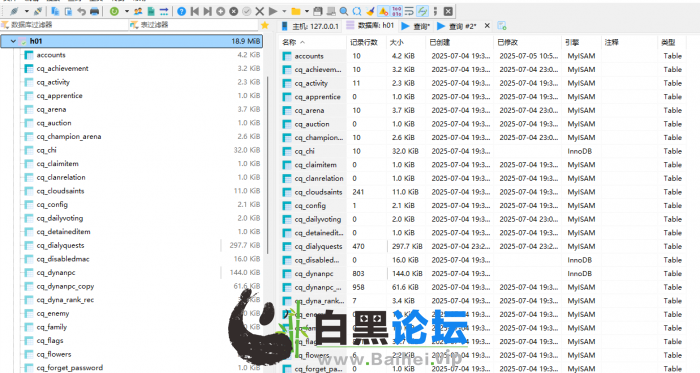700x373 pixels.
Task: Select cq_cloudsaints in the left tree
Action: (60, 191)
